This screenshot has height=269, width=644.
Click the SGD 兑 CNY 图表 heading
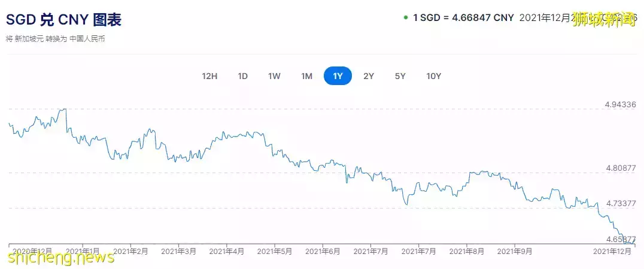[63, 19]
